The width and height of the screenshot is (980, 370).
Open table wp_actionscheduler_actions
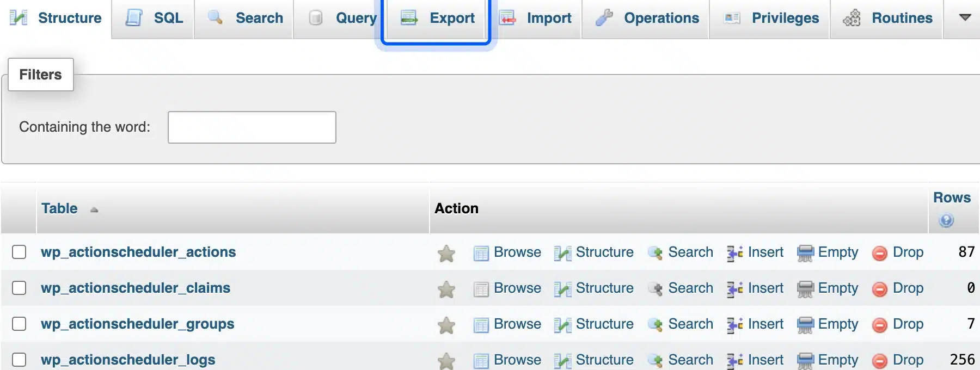pyautogui.click(x=138, y=252)
